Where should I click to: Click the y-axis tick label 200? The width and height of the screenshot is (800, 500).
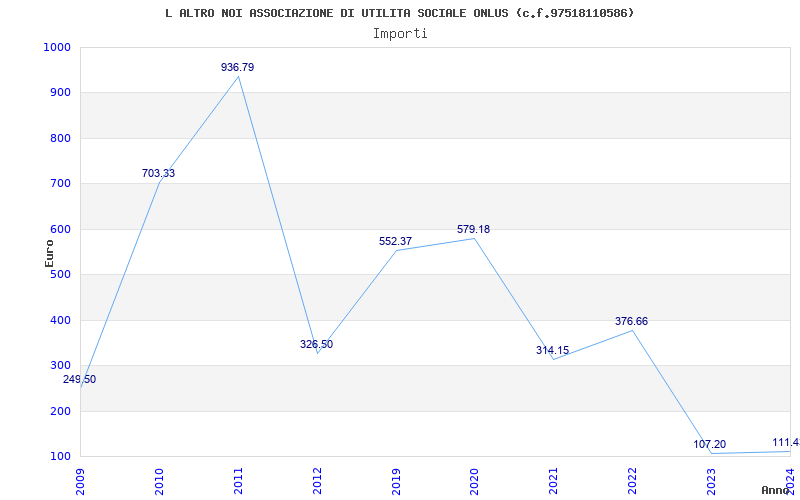60,411
